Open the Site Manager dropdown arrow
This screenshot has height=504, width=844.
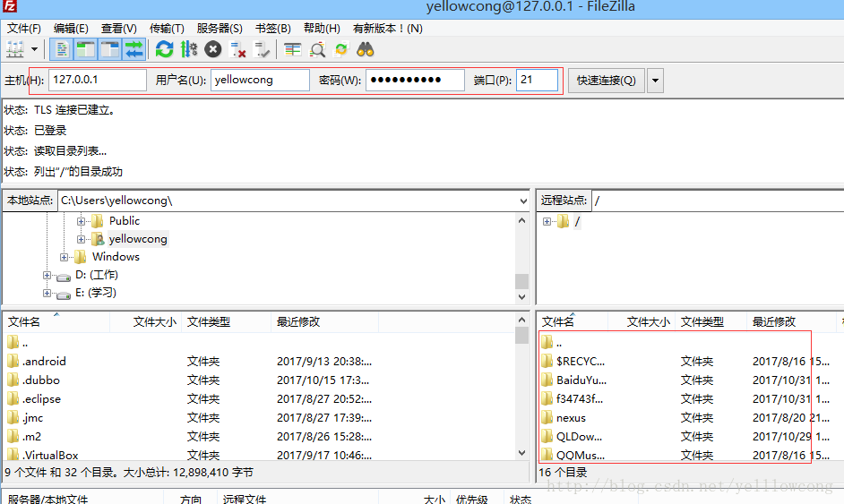click(x=34, y=49)
